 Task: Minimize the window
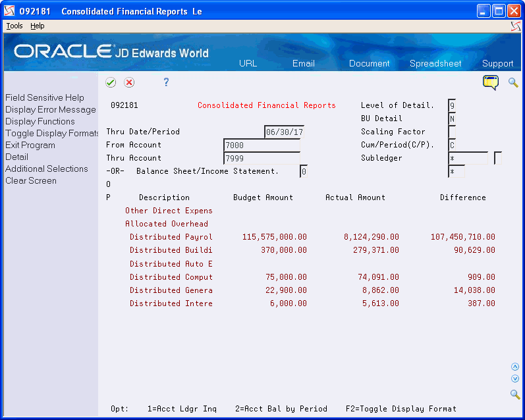484,11
